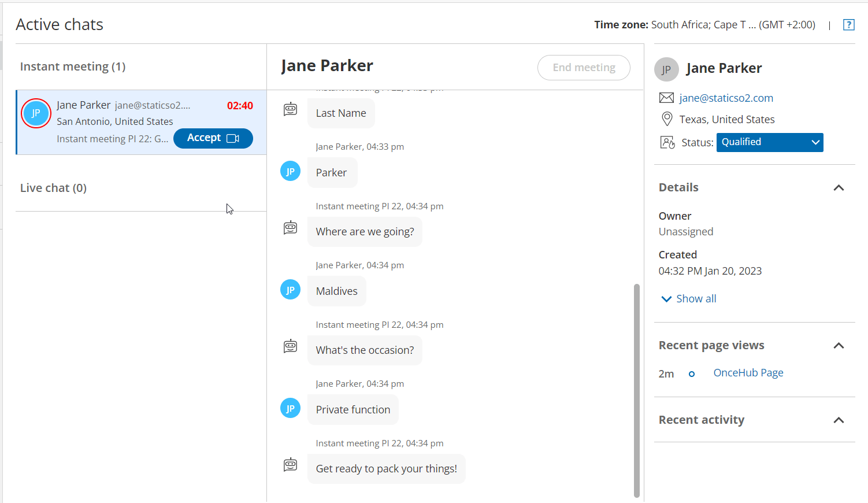Click the bot icon beside 'What's the occasion?'

pyautogui.click(x=290, y=346)
